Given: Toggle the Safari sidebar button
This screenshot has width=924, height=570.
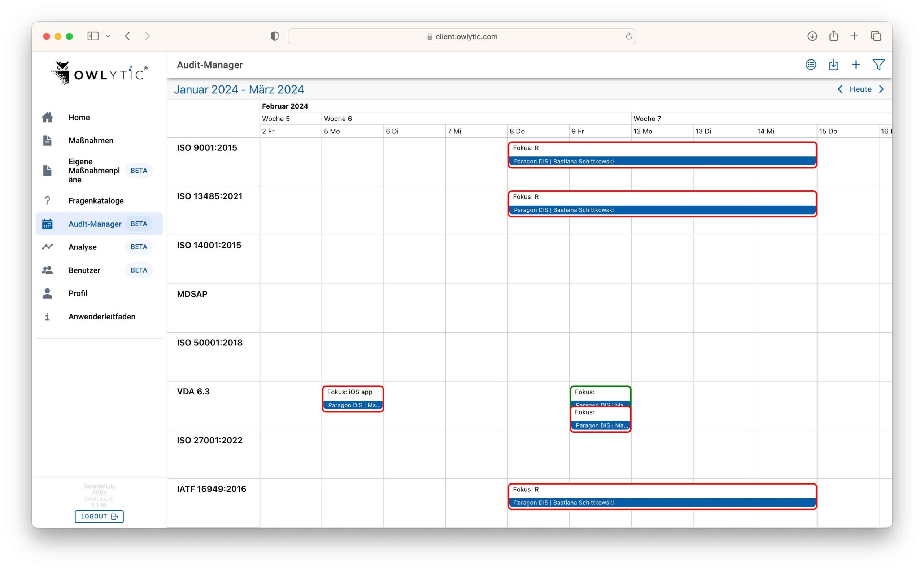Looking at the screenshot, I should 93,36.
